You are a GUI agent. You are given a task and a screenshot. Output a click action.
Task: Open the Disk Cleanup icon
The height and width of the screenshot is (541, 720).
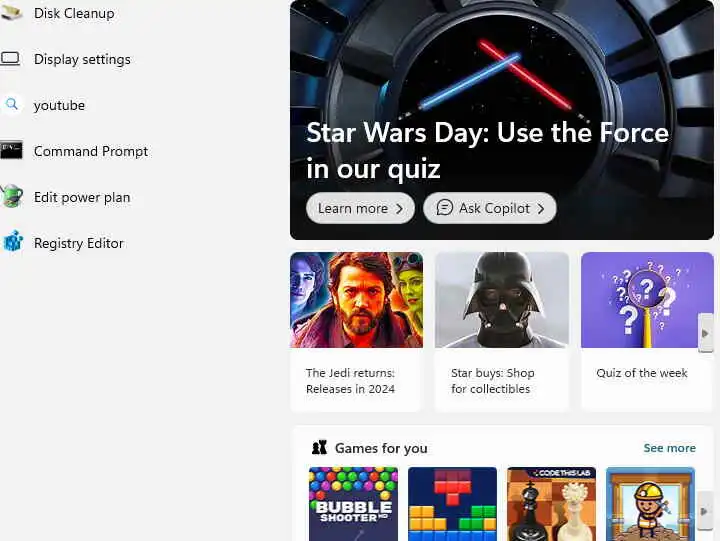point(11,12)
